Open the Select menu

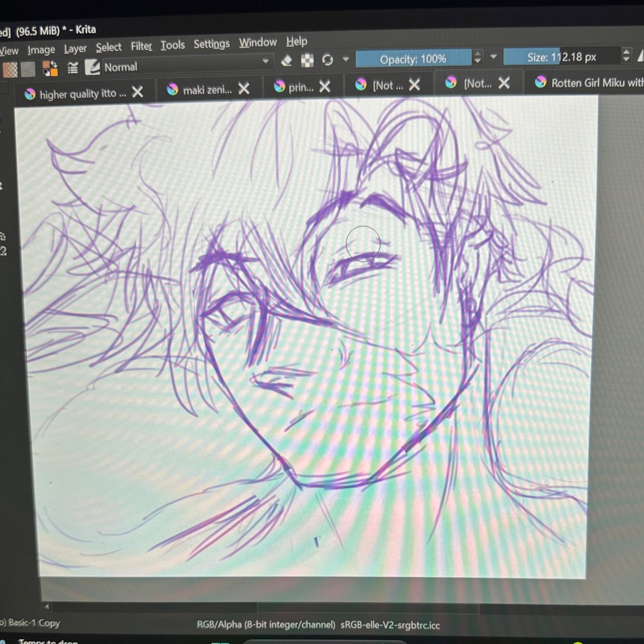(109, 47)
